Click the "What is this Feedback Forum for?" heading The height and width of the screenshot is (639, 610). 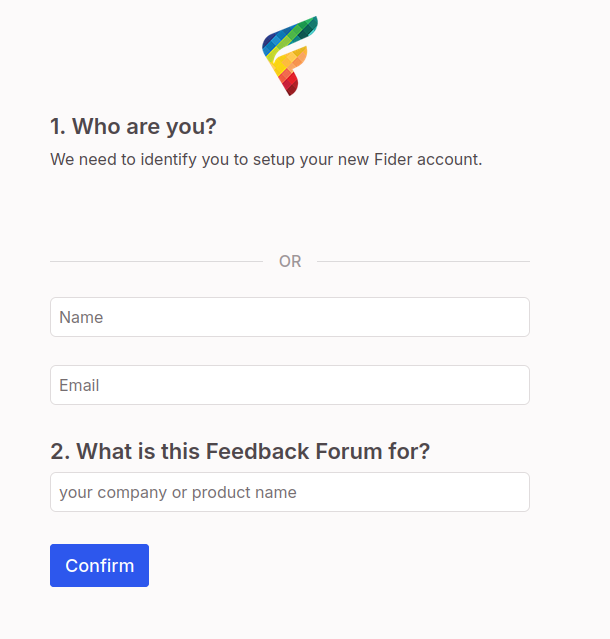pyautogui.click(x=240, y=451)
